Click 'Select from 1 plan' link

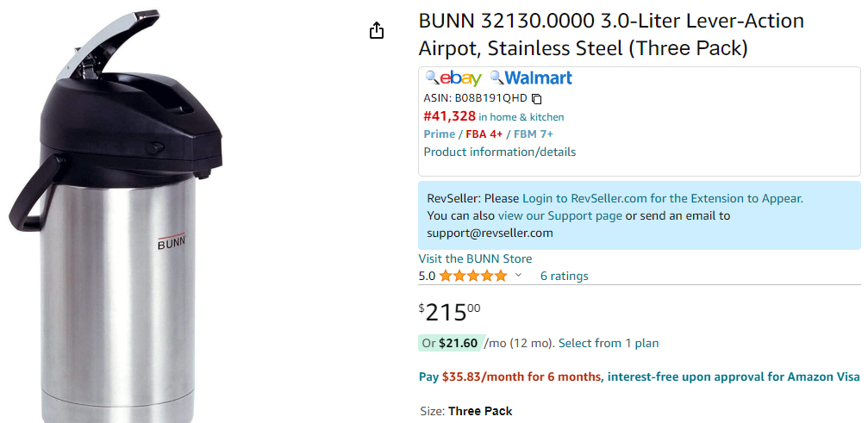(609, 344)
